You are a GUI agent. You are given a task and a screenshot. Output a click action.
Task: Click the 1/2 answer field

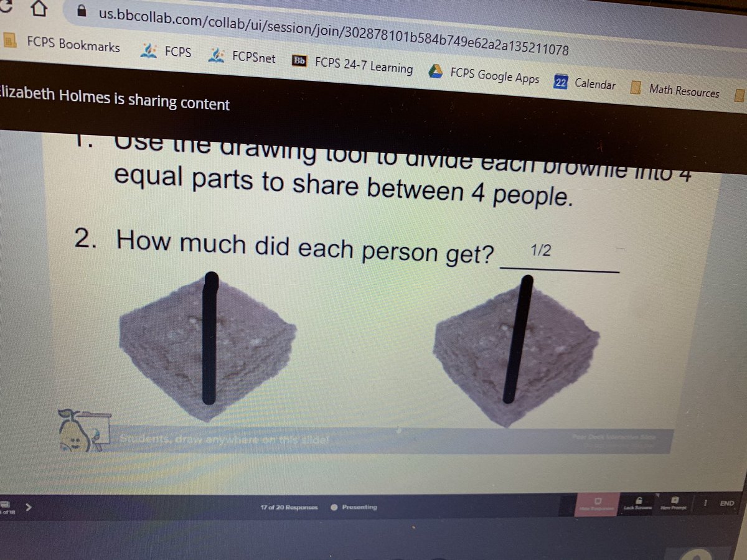coord(559,258)
